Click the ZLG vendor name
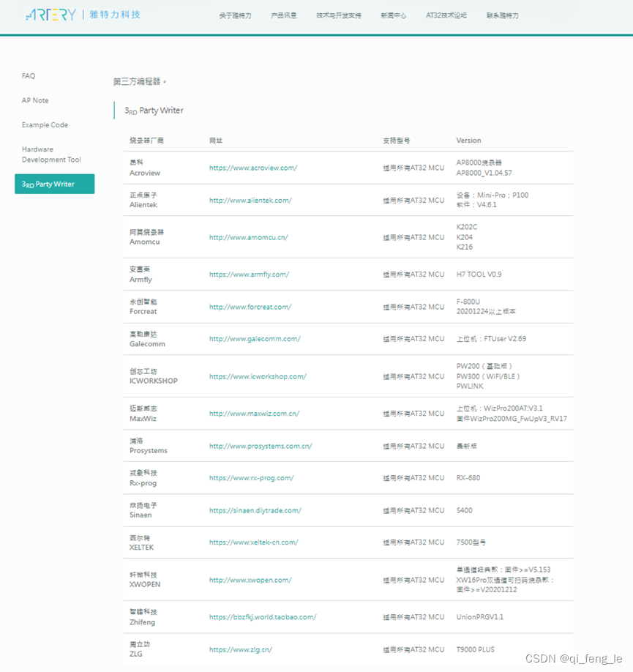 136,654
